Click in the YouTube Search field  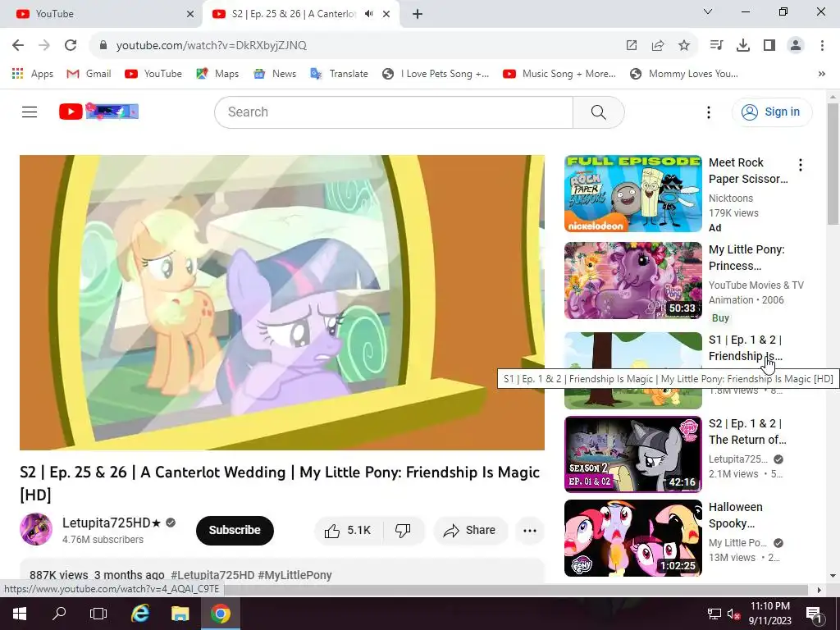[x=394, y=112]
